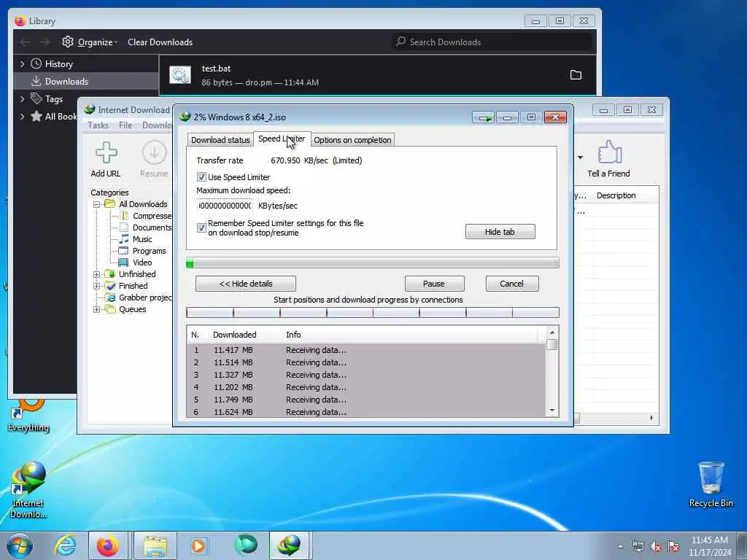Switch to the Download status tab
The height and width of the screenshot is (560, 747).
220,140
